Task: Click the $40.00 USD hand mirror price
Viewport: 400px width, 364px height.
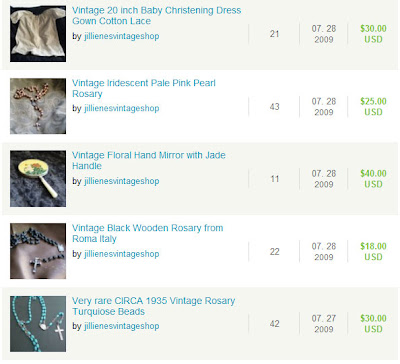Action: pyautogui.click(x=373, y=179)
